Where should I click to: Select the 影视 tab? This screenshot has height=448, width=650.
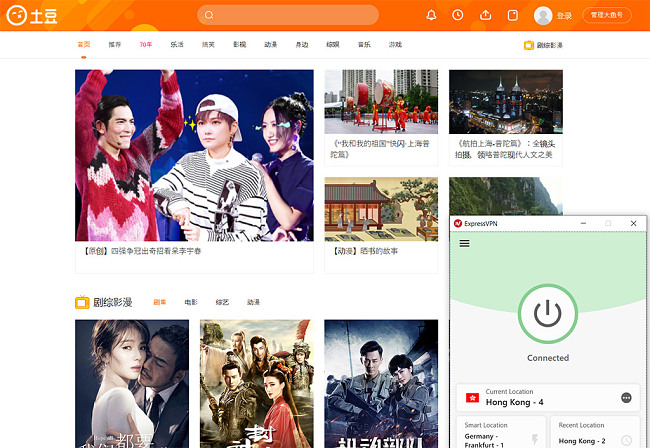tap(240, 44)
